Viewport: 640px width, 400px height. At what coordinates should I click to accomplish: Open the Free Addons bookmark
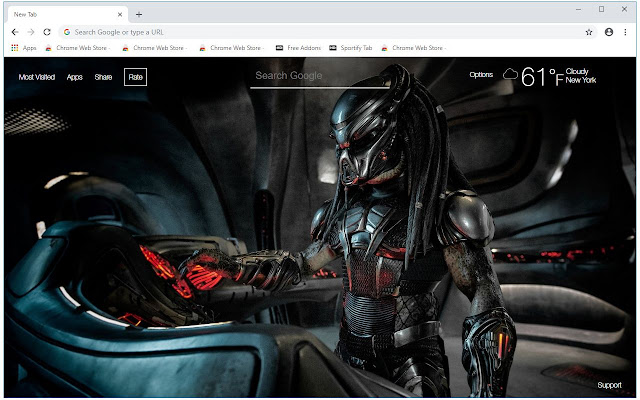coord(298,48)
